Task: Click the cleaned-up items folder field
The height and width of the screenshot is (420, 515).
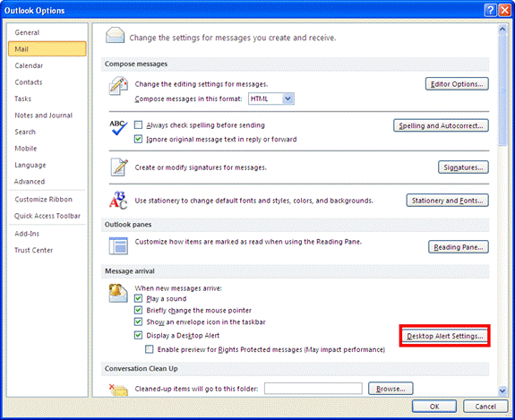Action: (313, 389)
